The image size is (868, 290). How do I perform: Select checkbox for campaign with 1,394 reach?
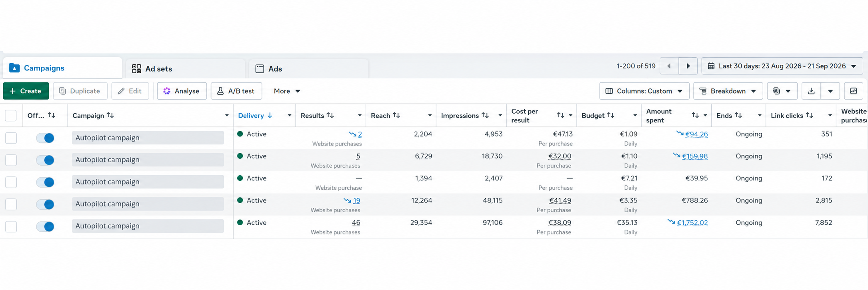pyautogui.click(x=11, y=182)
